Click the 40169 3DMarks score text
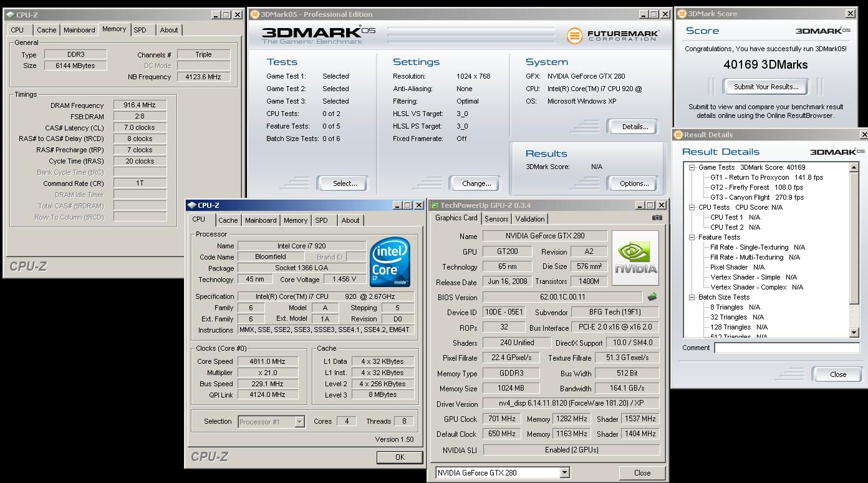Image resolution: width=868 pixels, height=483 pixels. 765,64
